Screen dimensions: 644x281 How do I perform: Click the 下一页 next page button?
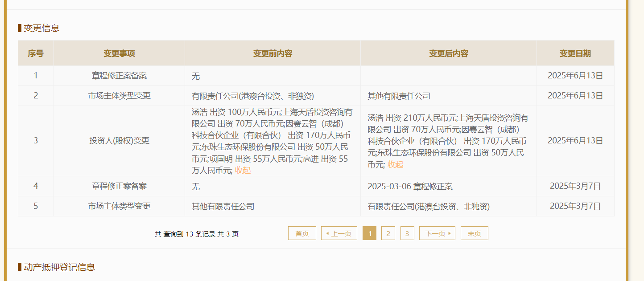437,233
